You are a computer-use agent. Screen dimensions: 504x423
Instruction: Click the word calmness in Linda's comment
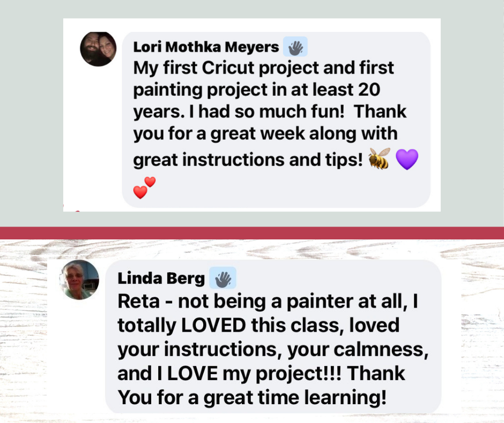coord(381,349)
